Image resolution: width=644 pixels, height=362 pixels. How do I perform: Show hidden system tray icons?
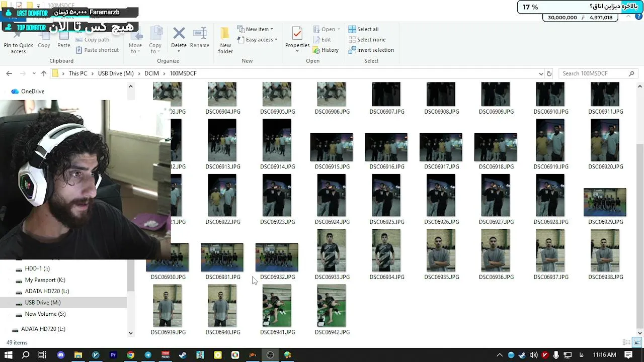coord(500,355)
